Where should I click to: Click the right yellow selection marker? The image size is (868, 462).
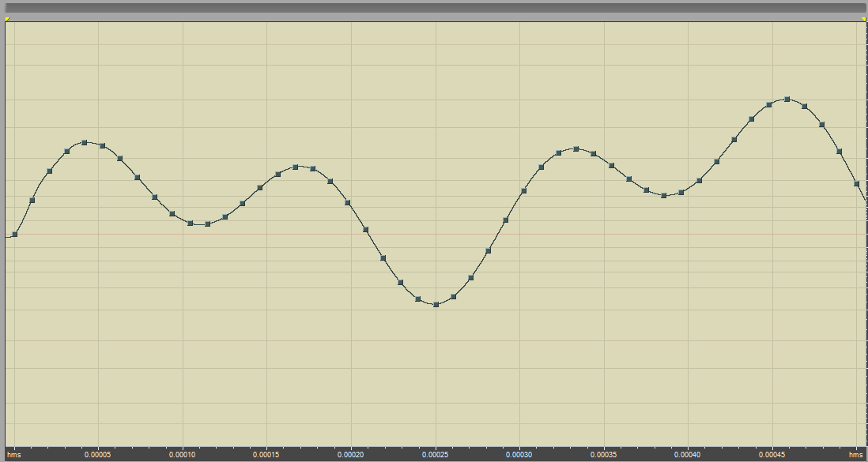point(863,19)
